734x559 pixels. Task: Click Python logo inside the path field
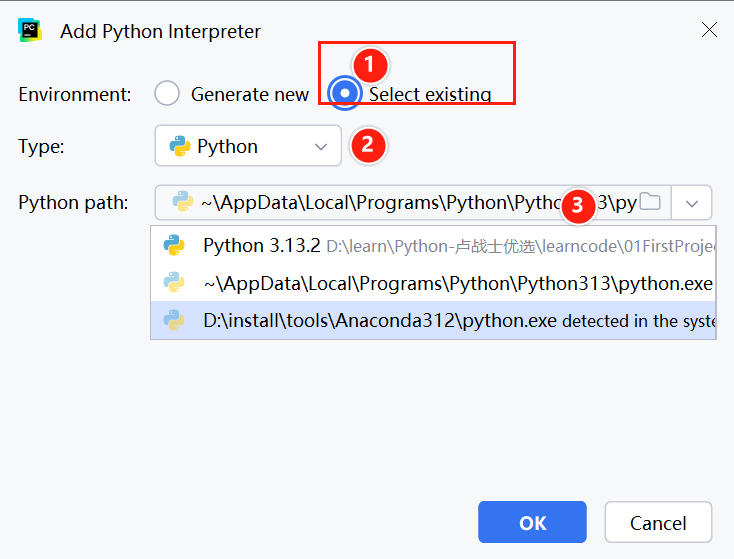(182, 202)
